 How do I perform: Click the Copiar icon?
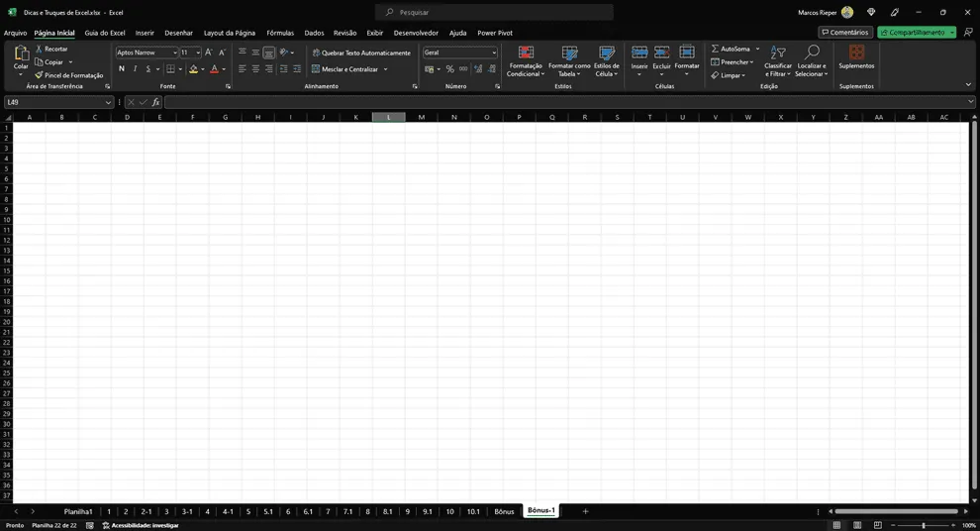click(x=39, y=62)
